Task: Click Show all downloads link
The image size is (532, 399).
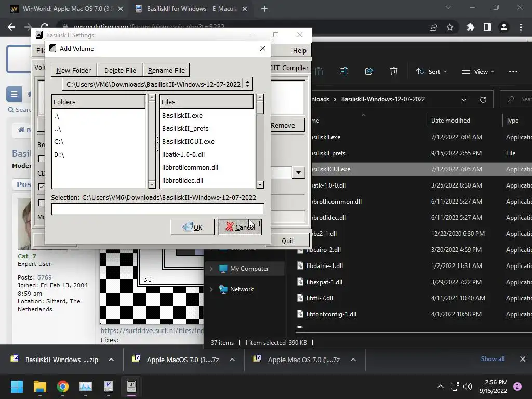Action: click(x=493, y=358)
